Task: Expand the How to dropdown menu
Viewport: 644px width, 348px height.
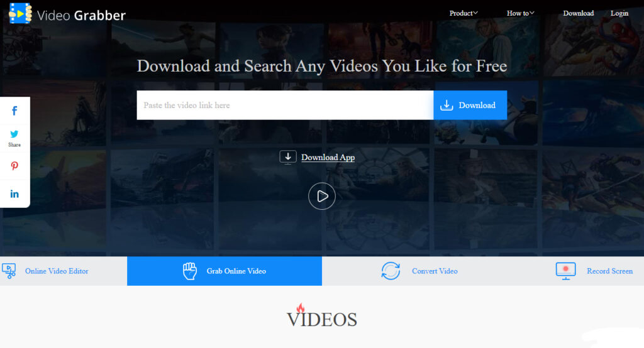Action: coord(520,13)
